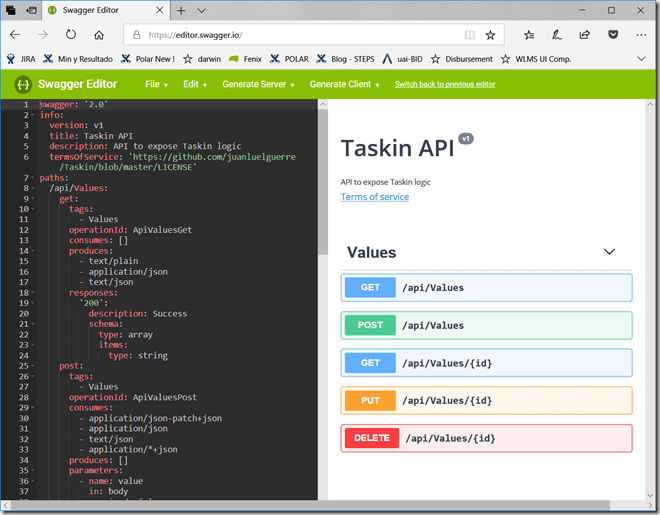Screen dimensions: 660x515
Task: Click the Swagger Editor logo icon
Action: (x=23, y=84)
